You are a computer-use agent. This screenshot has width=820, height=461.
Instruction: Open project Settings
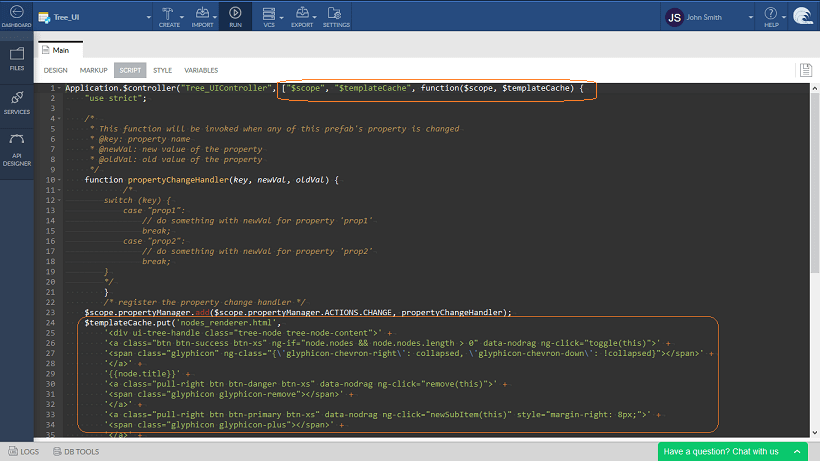pos(336,16)
